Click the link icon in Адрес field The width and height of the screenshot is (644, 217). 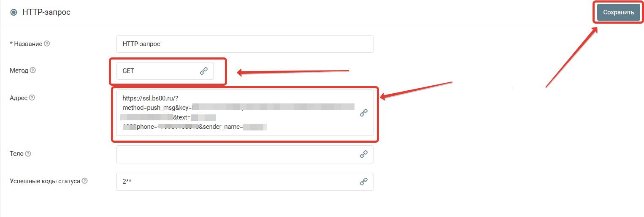[x=364, y=113]
